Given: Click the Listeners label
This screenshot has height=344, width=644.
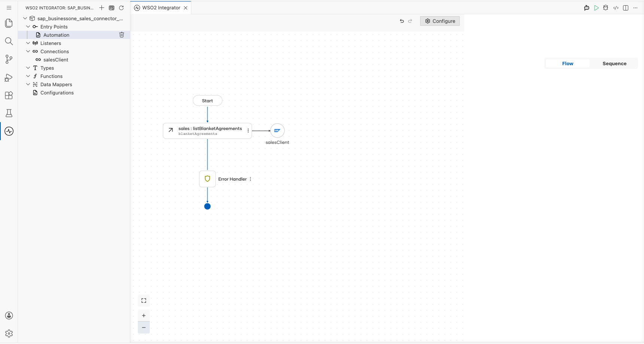Looking at the screenshot, I should (x=51, y=43).
